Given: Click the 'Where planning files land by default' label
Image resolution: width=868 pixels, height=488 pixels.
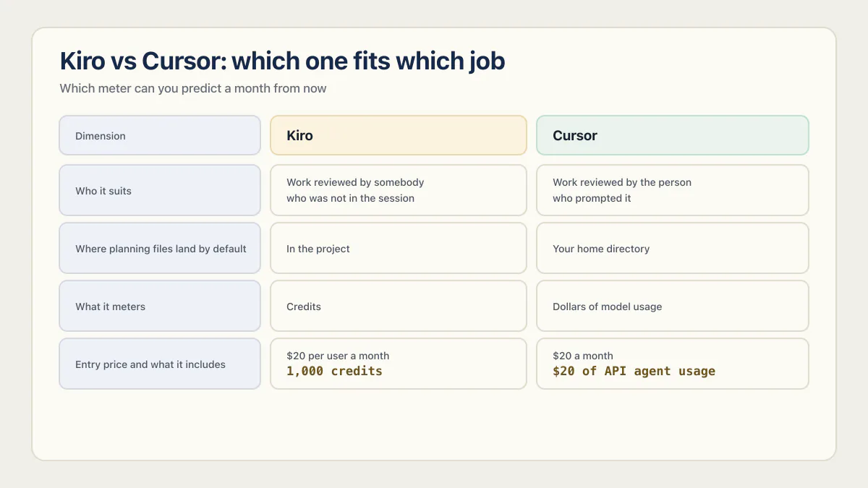Looking at the screenshot, I should point(160,248).
